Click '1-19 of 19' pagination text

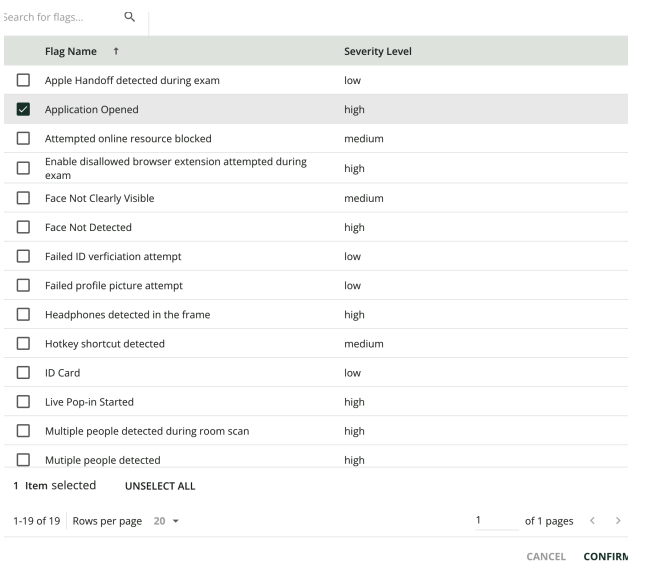pos(37,521)
